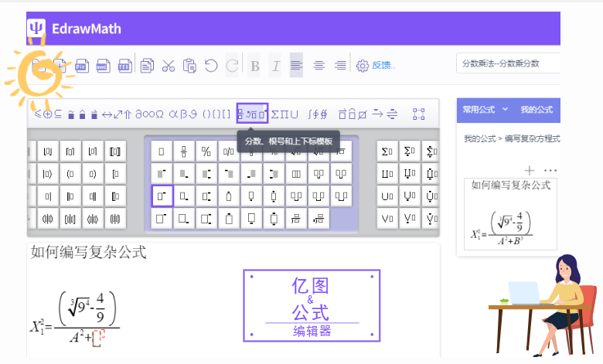Click the 分数乘法--分数乘分数 search field
603x364 pixels.
coord(508,63)
